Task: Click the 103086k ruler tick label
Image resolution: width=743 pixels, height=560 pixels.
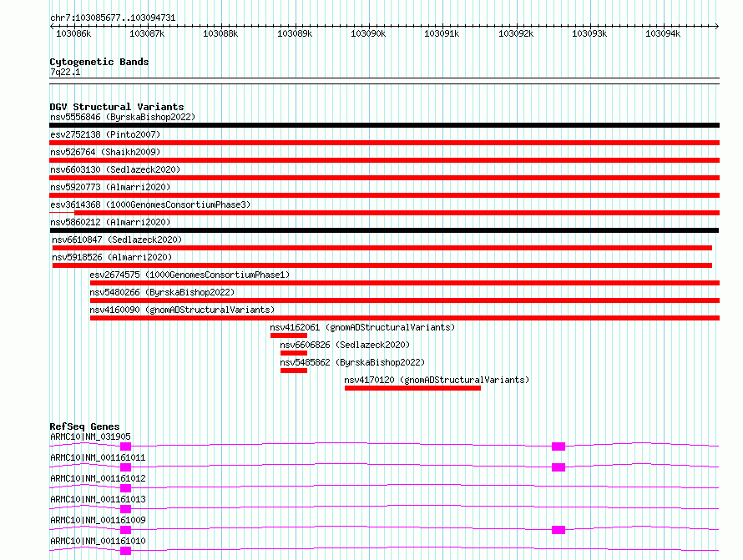Action: 73,33
